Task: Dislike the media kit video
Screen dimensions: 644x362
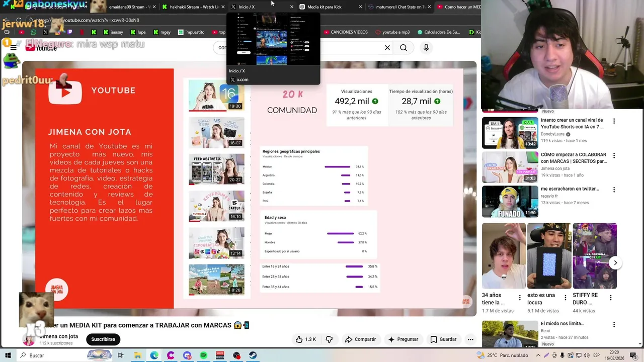Action: click(329, 339)
